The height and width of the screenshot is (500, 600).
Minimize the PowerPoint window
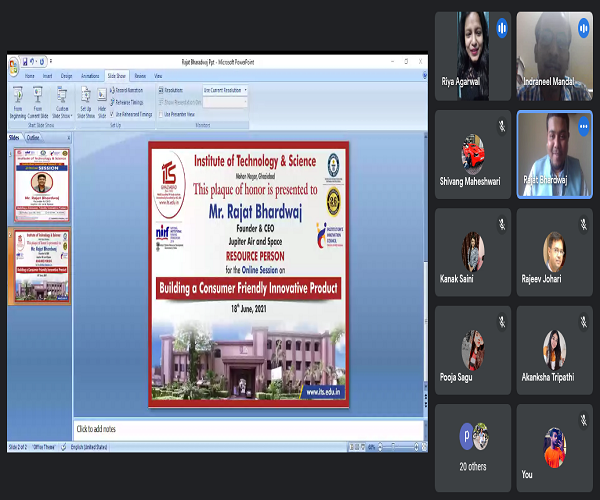pos(393,62)
